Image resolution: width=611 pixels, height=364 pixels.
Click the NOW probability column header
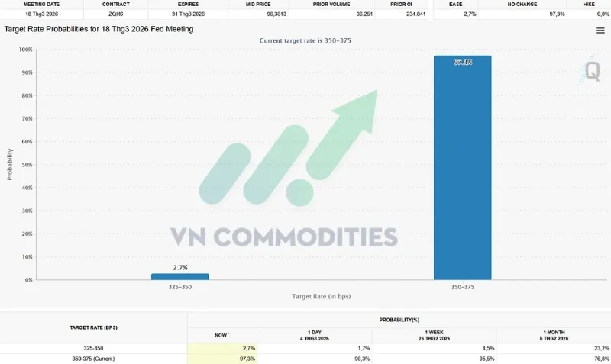(223, 335)
